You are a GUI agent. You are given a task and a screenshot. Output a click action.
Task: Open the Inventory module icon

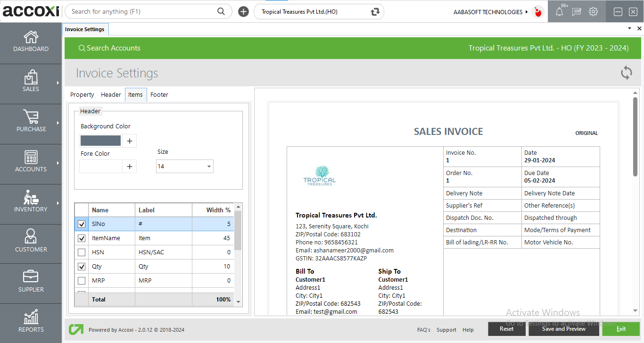(x=31, y=198)
